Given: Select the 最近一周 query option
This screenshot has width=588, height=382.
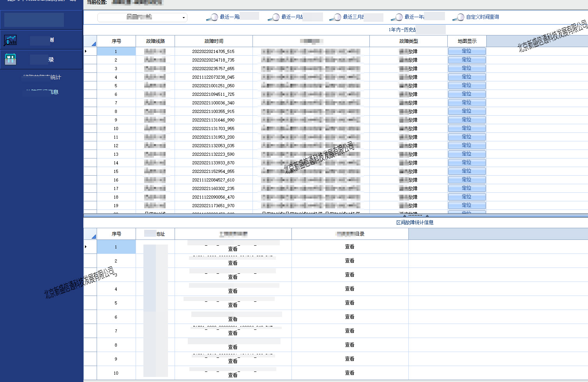Looking at the screenshot, I should click(230, 17).
